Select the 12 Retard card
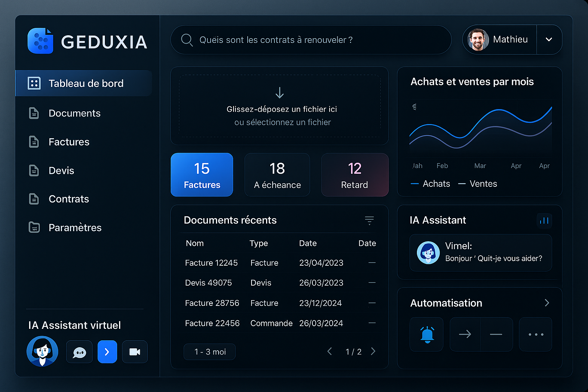 [x=354, y=175]
